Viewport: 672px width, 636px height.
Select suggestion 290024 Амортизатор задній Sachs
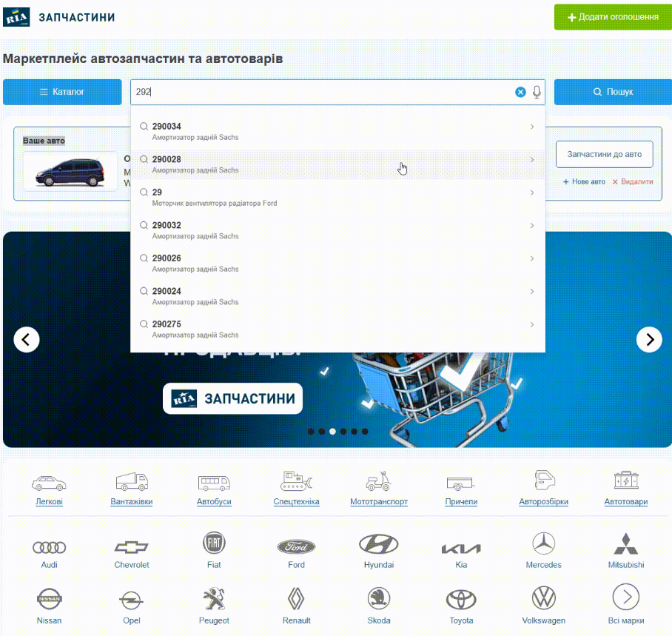(337, 296)
